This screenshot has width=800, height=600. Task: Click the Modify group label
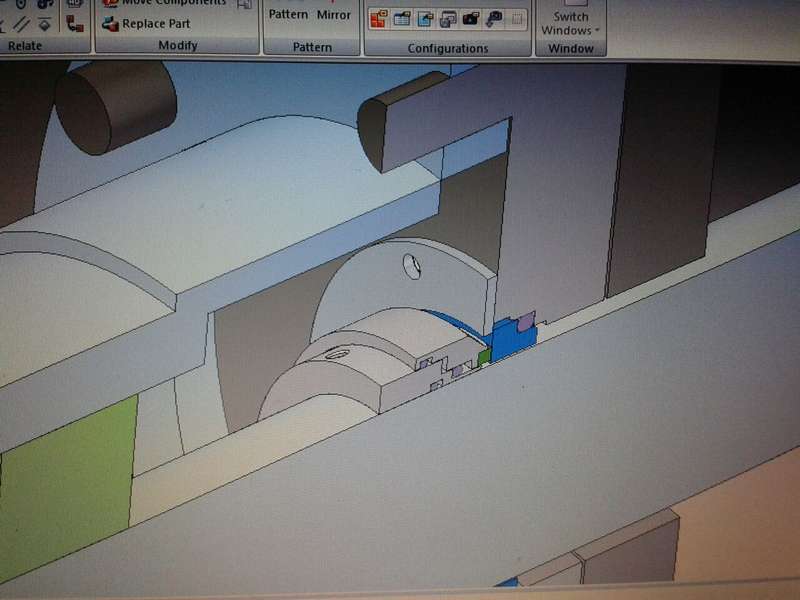[x=178, y=45]
